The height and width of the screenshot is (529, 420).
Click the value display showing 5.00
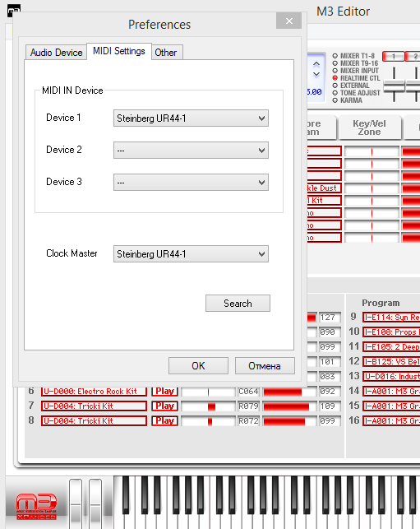point(315,92)
